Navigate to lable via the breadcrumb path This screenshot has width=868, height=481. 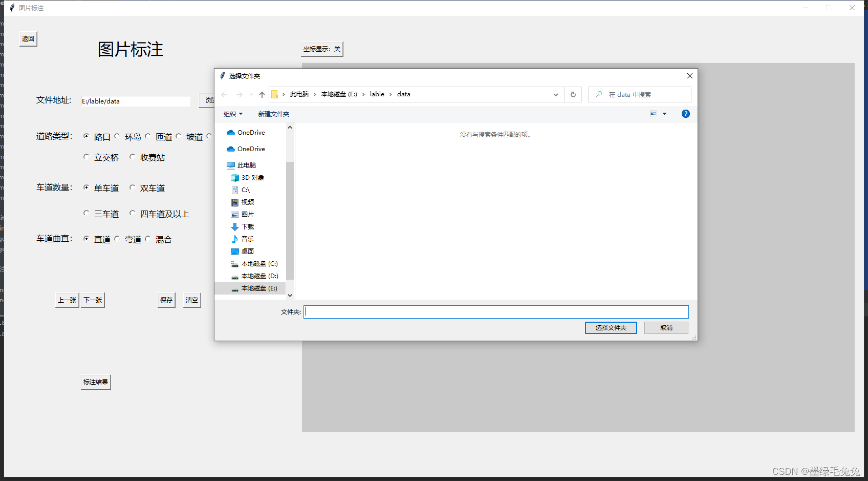377,94
